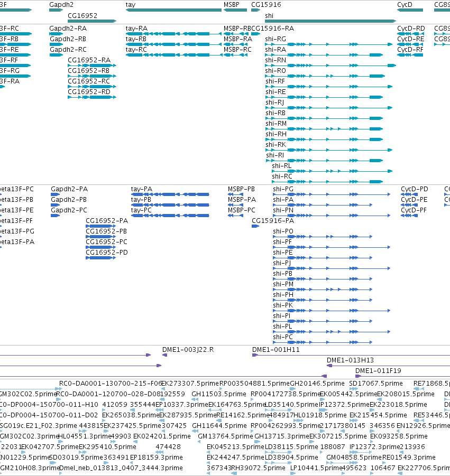Click EST EK093258.5prime label
The width and height of the screenshot is (450, 476).
[x=399, y=436]
